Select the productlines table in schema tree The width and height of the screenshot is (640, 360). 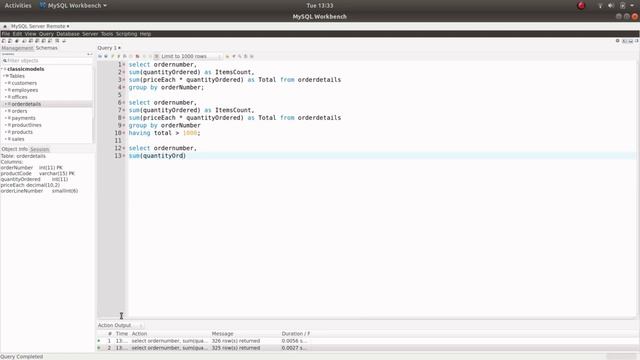point(27,125)
